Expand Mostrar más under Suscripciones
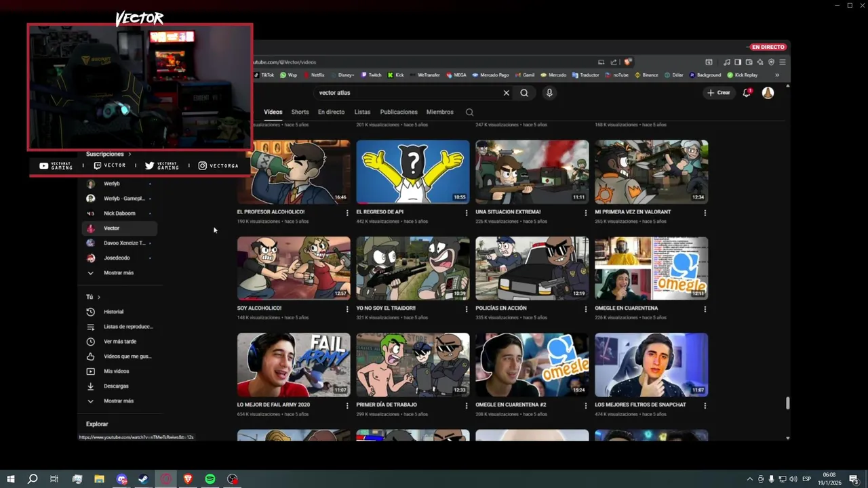Image resolution: width=868 pixels, height=488 pixels. [118, 272]
